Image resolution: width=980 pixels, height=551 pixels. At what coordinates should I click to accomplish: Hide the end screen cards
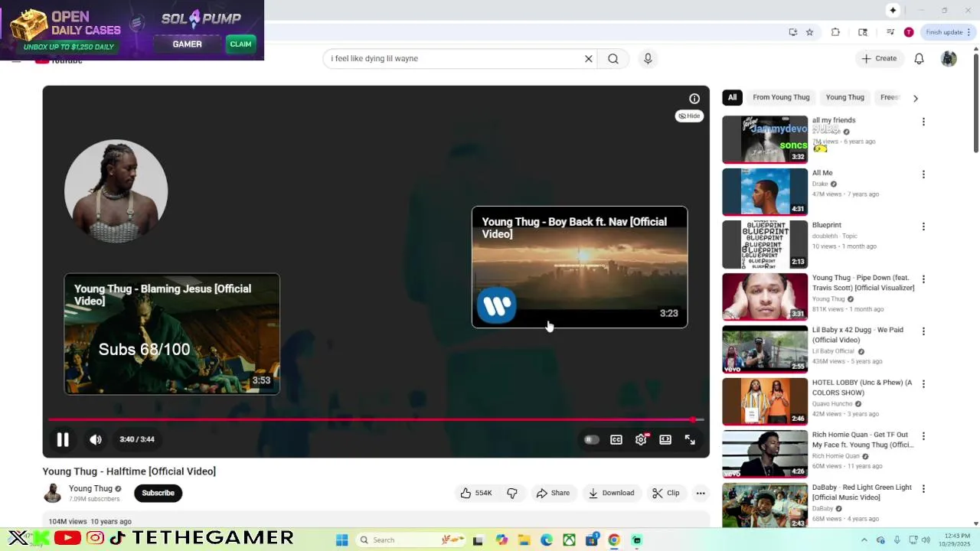689,116
